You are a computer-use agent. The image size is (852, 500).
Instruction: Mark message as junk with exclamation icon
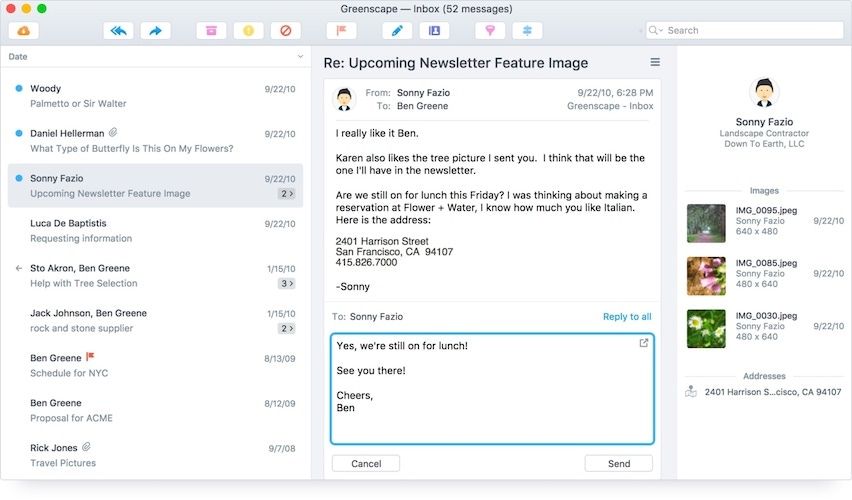(248, 31)
